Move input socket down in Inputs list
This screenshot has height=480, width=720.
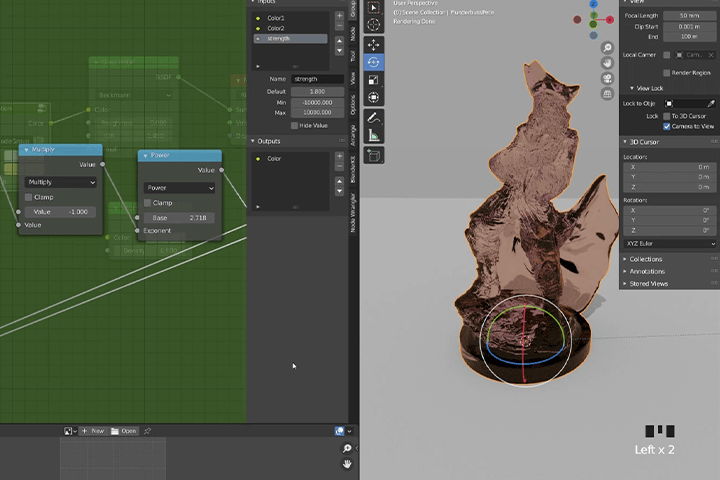tap(339, 51)
